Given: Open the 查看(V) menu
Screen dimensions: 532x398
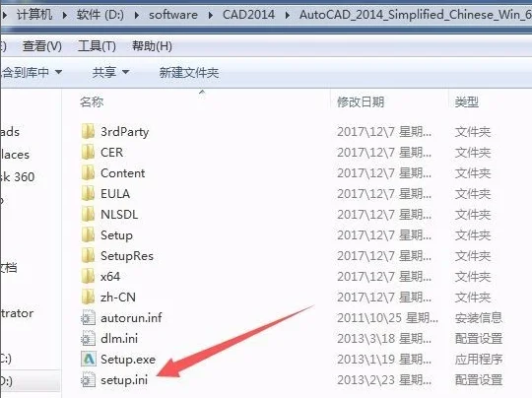Looking at the screenshot, I should pyautogui.click(x=42, y=45).
